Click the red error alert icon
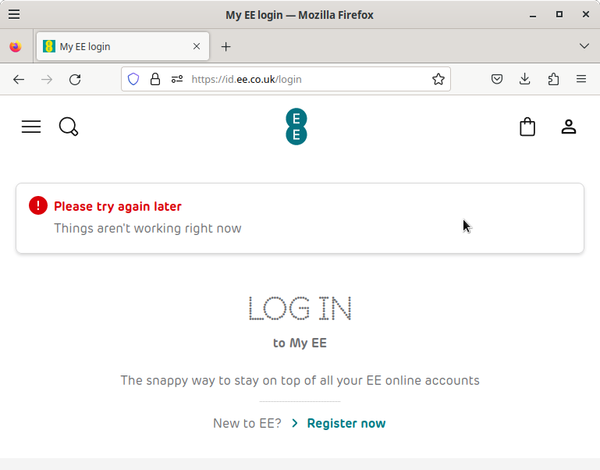Image resolution: width=600 pixels, height=470 pixels. pos(38,206)
